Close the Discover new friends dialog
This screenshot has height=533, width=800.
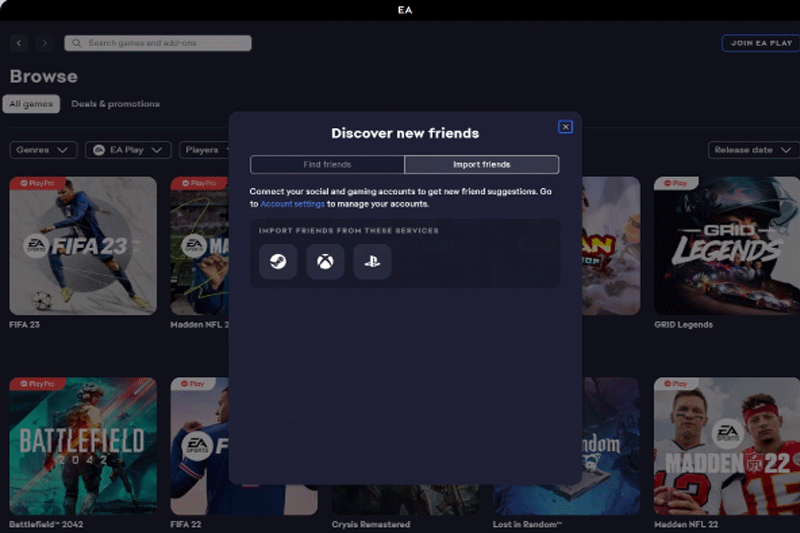point(565,127)
